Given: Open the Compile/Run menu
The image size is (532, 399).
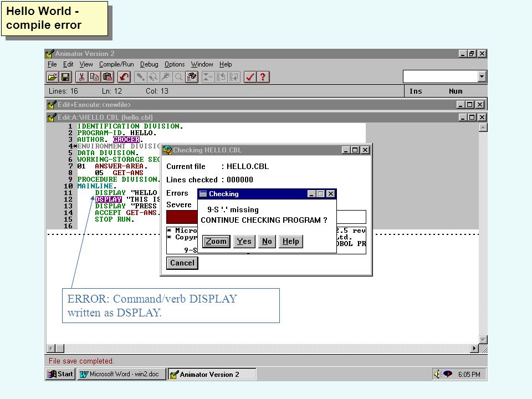Looking at the screenshot, I should 116,64.
